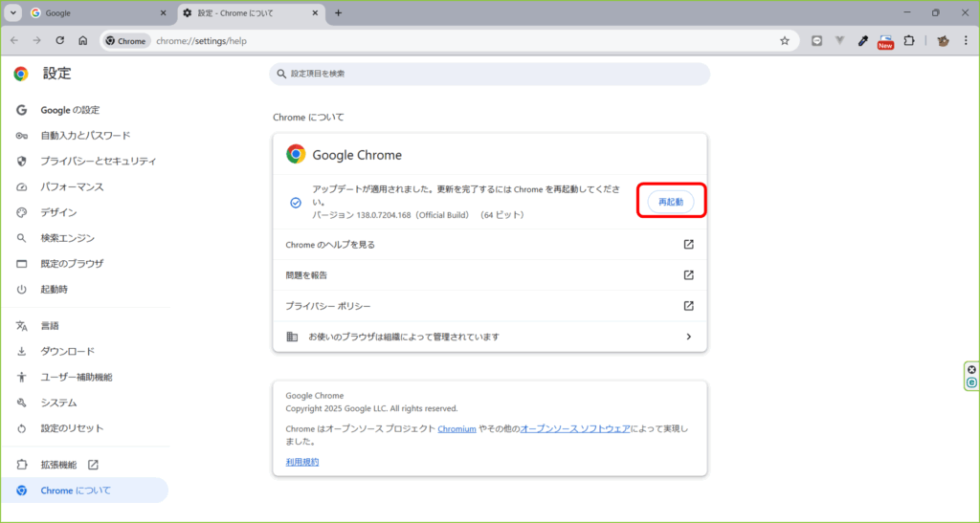Open the tab search dropdown arrow
The image size is (980, 523).
[13, 13]
